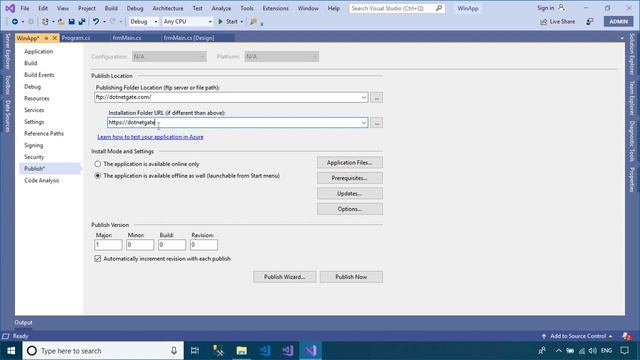Click the active purple Visual Studio taskbar icon

[x=311, y=351]
